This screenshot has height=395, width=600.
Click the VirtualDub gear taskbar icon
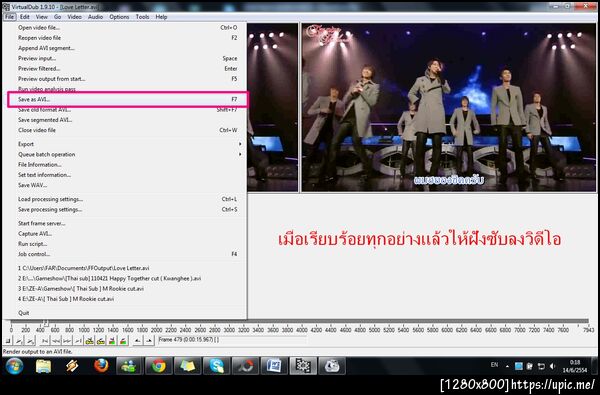point(303,366)
